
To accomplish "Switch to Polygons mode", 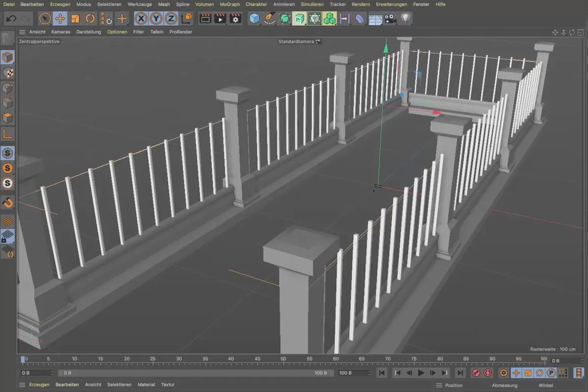I will click(x=7, y=118).
